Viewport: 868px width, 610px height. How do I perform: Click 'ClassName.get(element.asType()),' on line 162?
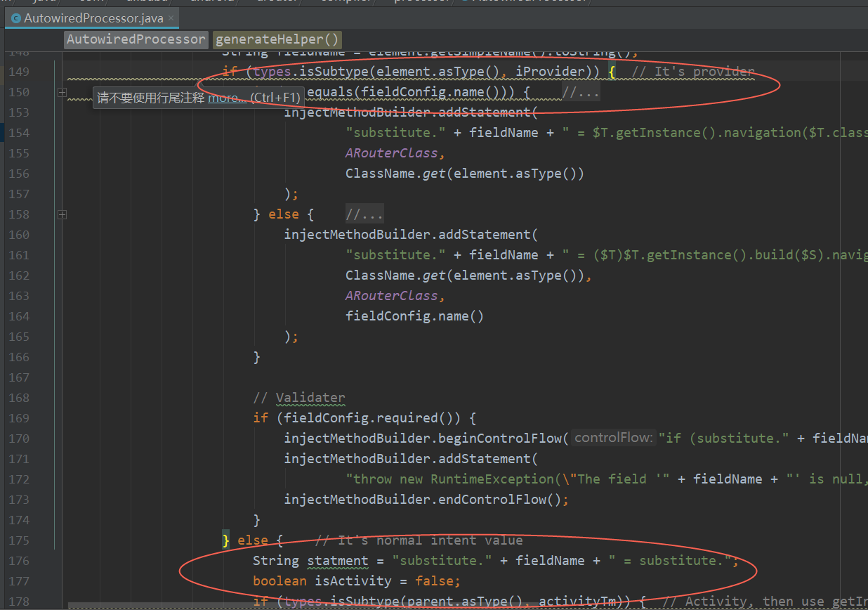pyautogui.click(x=469, y=275)
